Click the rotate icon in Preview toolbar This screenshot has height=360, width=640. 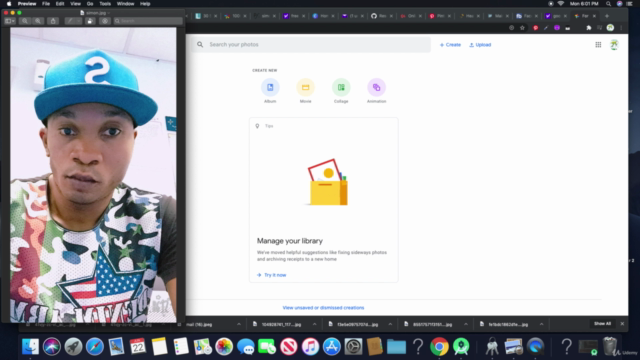point(90,21)
